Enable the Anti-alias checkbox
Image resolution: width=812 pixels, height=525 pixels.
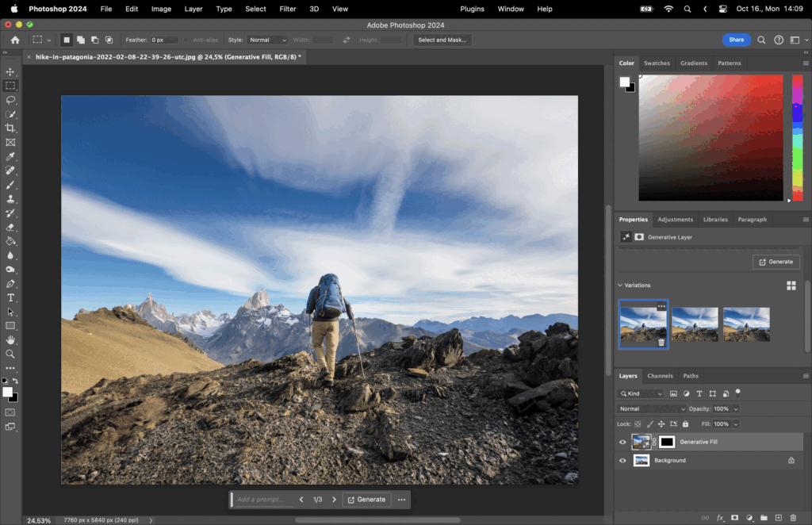[188, 39]
